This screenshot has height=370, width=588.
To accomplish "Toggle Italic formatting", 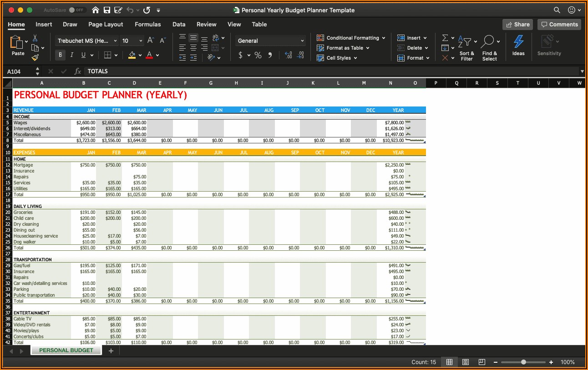I will 71,55.
